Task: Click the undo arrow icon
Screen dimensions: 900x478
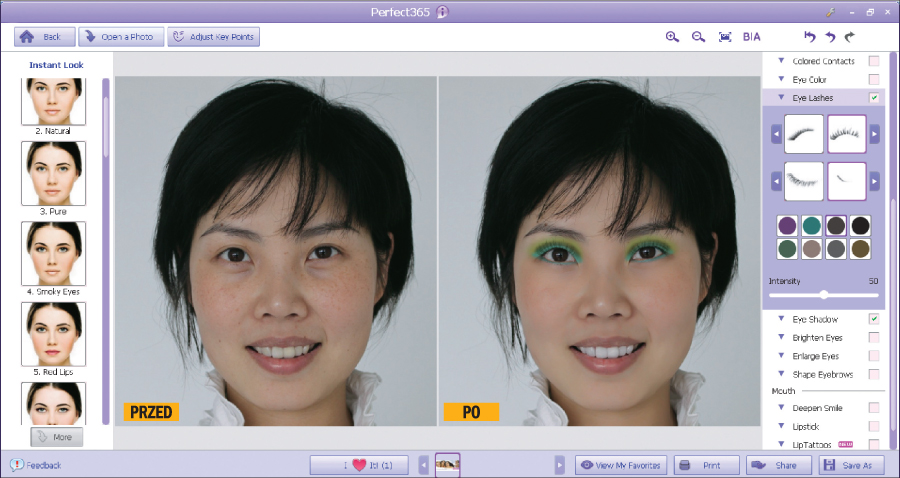Action: (830, 37)
